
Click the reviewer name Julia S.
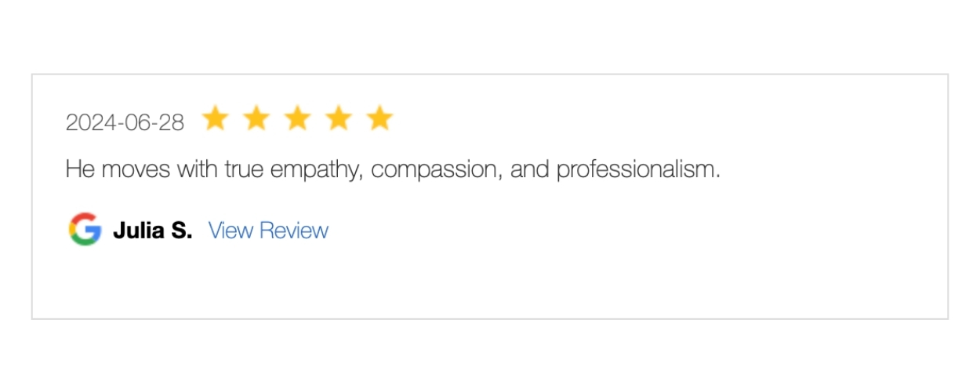tap(152, 230)
